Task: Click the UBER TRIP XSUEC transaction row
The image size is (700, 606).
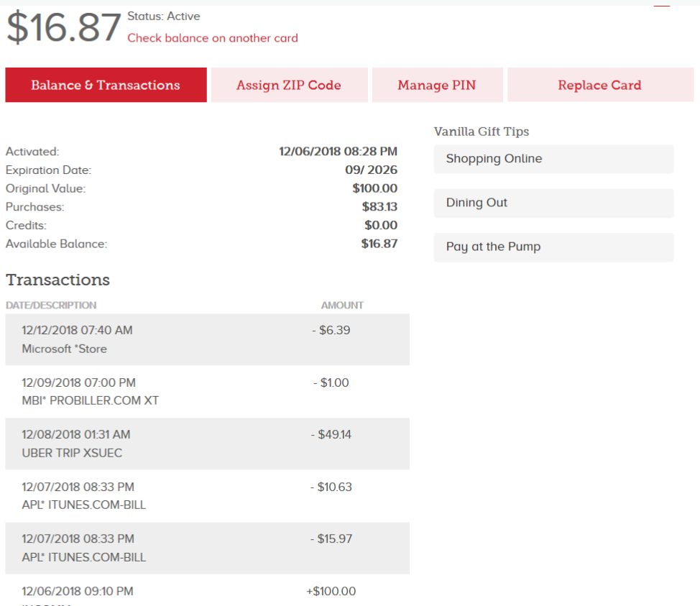Action: pyautogui.click(x=208, y=444)
